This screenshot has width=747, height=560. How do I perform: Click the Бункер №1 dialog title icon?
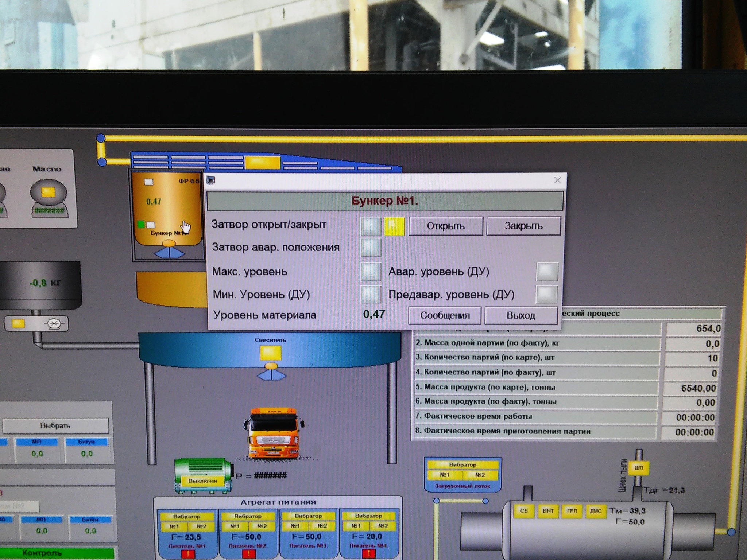211,180
